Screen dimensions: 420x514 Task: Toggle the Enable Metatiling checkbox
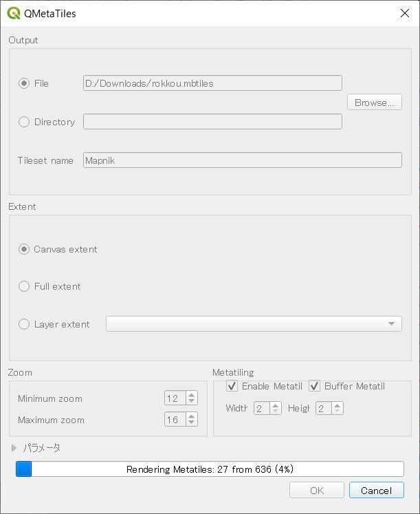pyautogui.click(x=232, y=386)
